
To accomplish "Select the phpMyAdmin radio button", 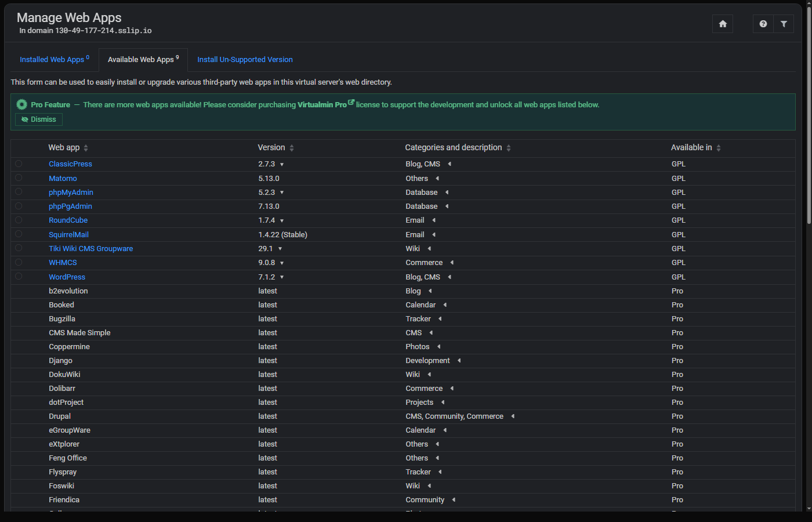I will pos(19,191).
